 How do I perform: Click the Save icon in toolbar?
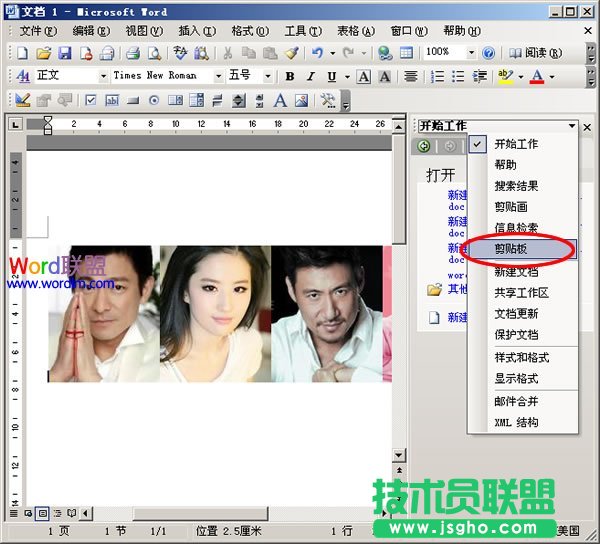coord(64,52)
